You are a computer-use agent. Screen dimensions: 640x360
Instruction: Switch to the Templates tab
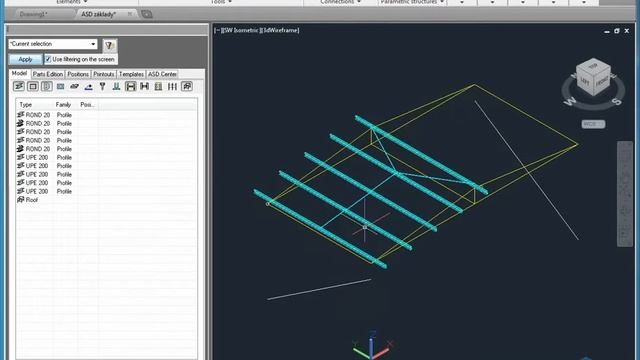131,74
